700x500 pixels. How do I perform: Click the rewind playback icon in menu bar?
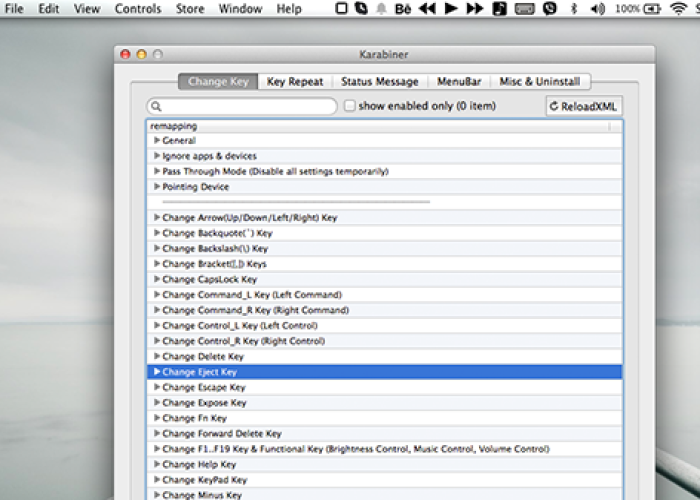[427, 8]
